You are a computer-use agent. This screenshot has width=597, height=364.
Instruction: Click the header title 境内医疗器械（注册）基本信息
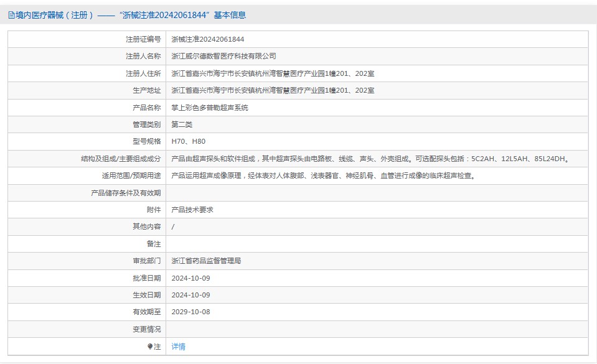131,15
